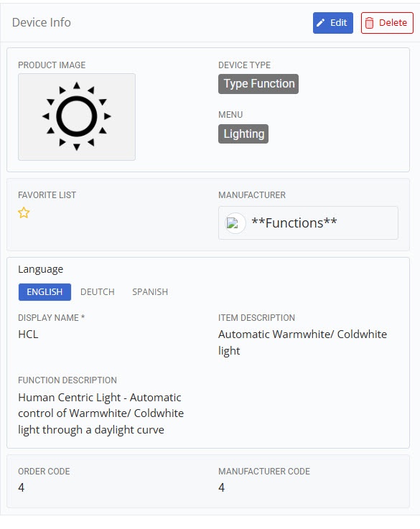420x529 pixels.
Task: Open the **Functions** manufacturer field
Action: pyautogui.click(x=308, y=223)
